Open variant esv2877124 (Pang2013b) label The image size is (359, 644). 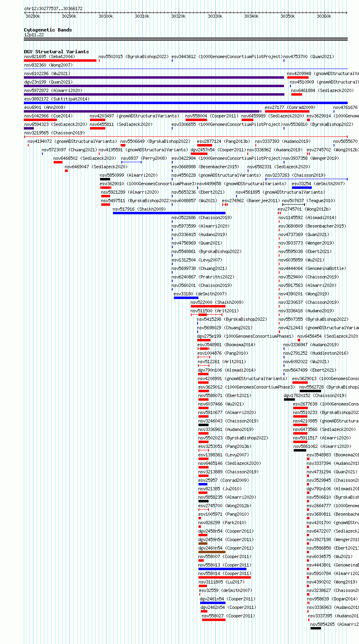(224, 142)
